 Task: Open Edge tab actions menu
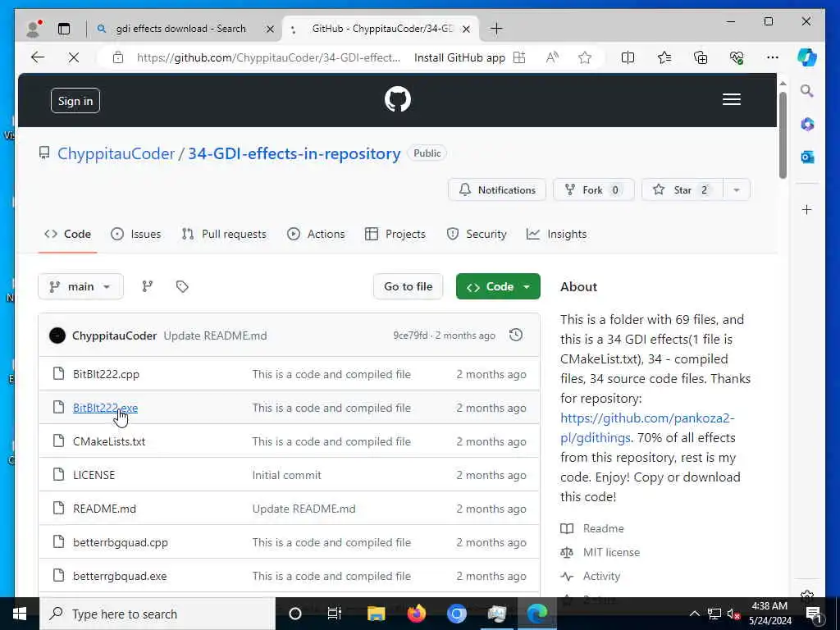[64, 29]
